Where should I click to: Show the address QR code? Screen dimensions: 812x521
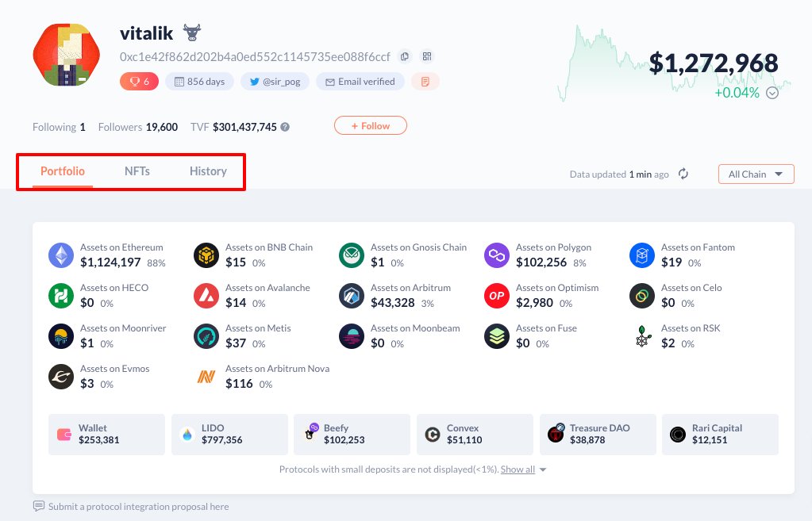tap(427, 56)
